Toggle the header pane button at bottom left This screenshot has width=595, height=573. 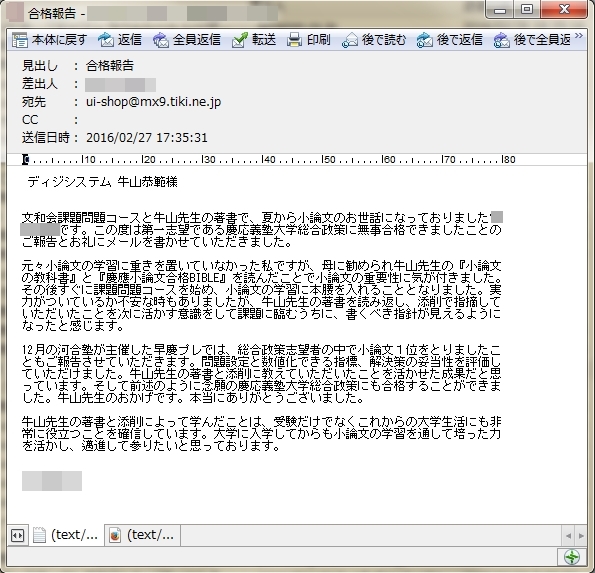pos(17,535)
